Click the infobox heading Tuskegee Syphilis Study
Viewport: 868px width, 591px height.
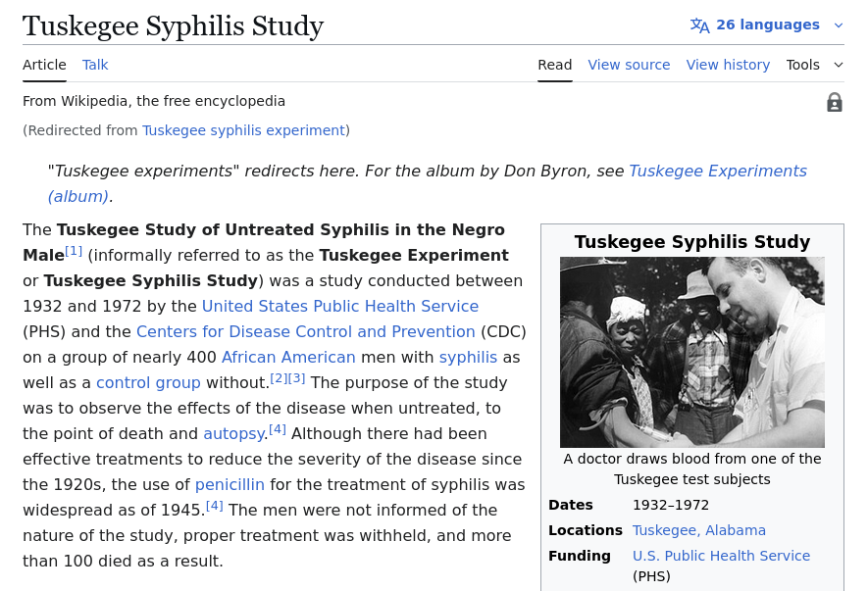click(x=692, y=242)
